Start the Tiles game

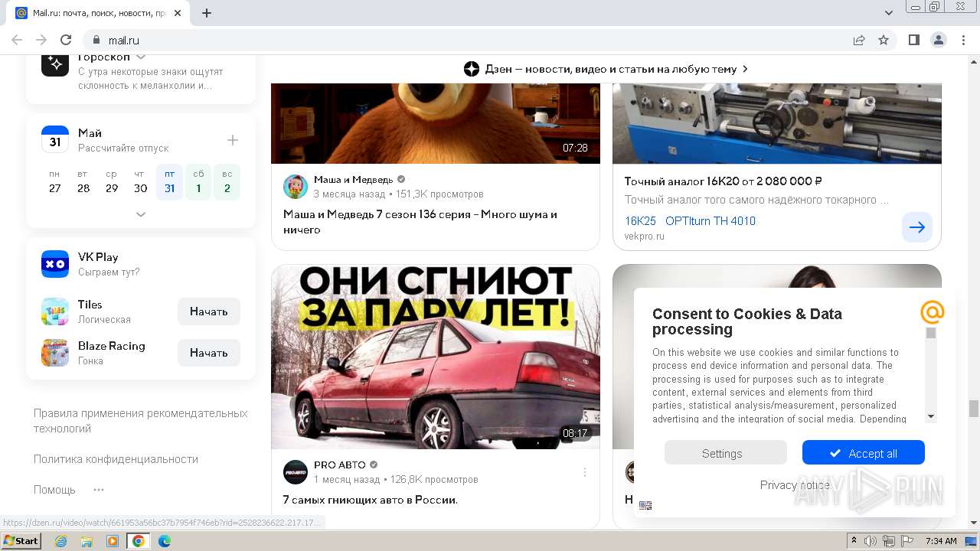point(209,311)
